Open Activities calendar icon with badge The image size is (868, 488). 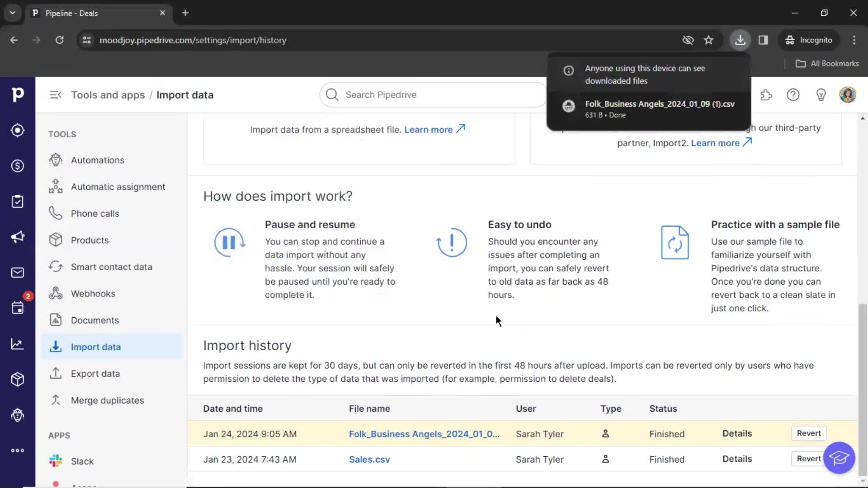(18, 308)
